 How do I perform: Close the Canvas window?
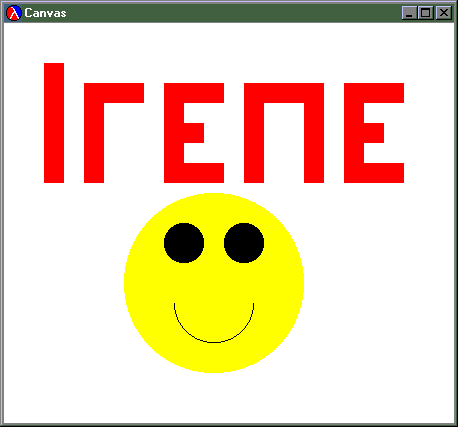click(x=444, y=13)
